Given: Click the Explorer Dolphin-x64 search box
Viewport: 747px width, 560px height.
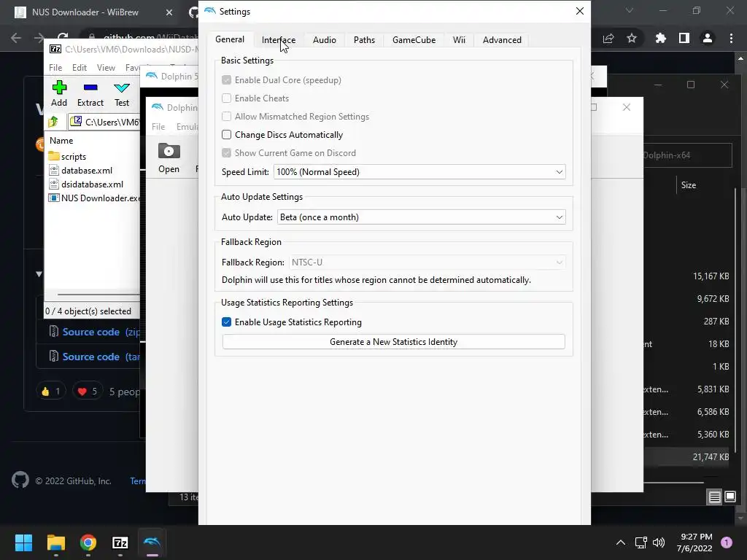Looking at the screenshot, I should coord(687,155).
